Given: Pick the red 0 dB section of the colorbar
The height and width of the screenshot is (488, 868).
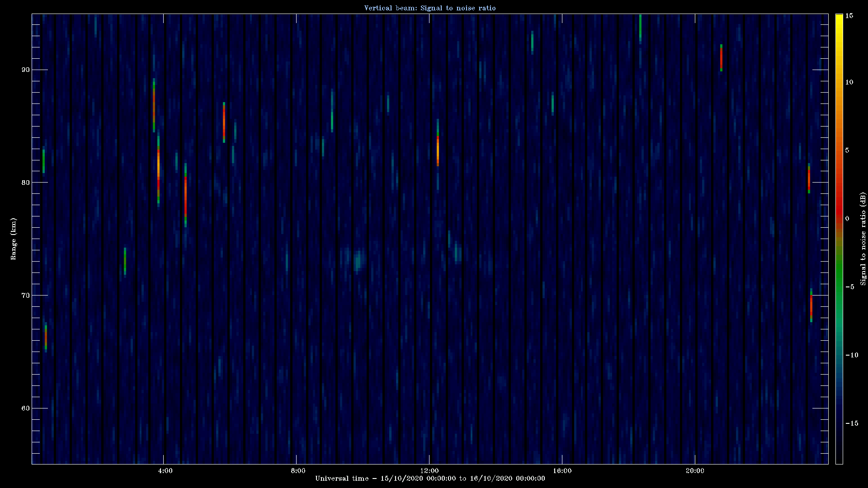Looking at the screenshot, I should pyautogui.click(x=839, y=212).
